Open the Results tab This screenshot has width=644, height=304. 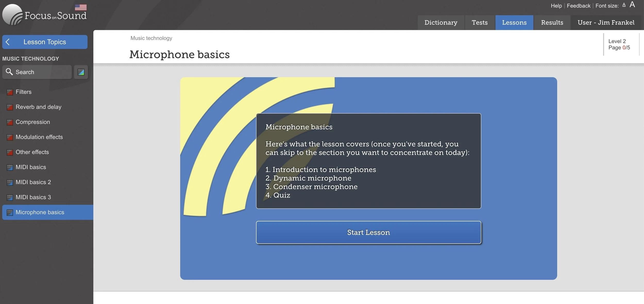pyautogui.click(x=552, y=22)
